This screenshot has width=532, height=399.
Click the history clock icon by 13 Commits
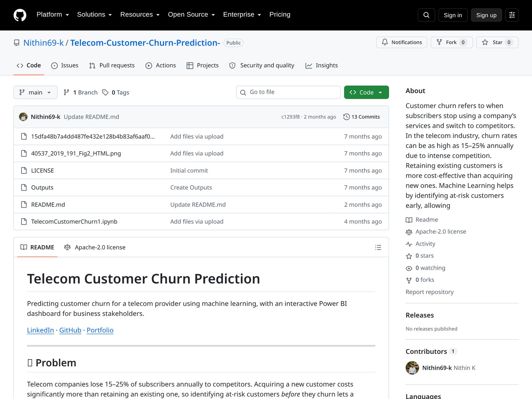pos(346,117)
